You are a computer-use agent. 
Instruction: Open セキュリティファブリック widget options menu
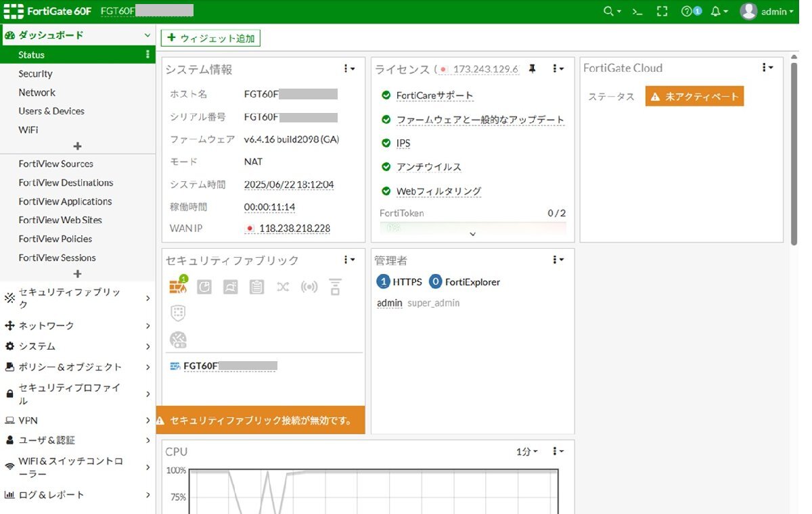[x=349, y=260]
